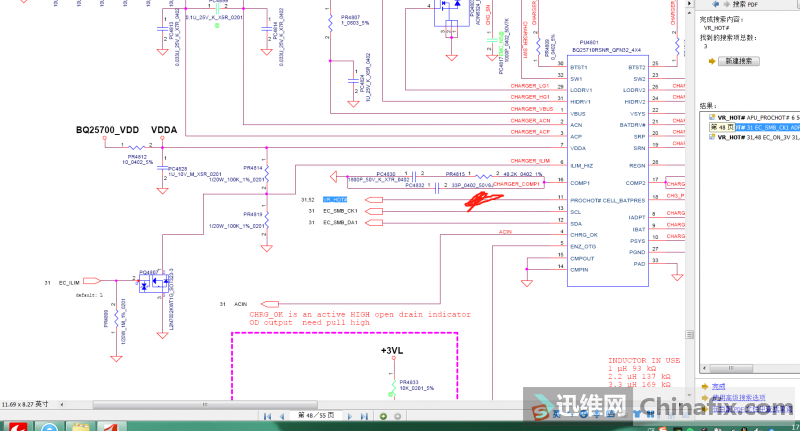Click PROCHOT# pin label on chip
800x431 pixels.
pos(585,200)
